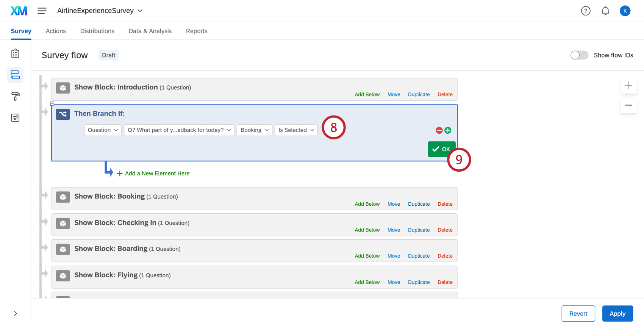Open the Q7 question selection dropdown
644x322 pixels.
(x=179, y=130)
